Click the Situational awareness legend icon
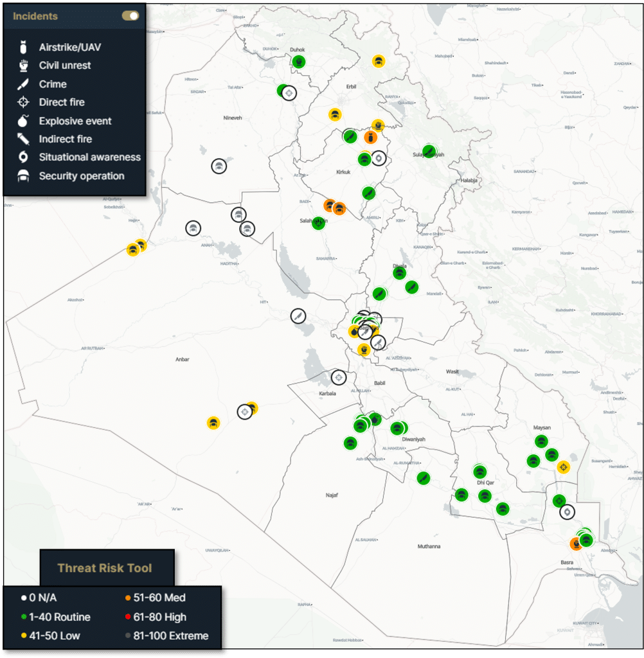644x658 pixels. tap(24, 157)
